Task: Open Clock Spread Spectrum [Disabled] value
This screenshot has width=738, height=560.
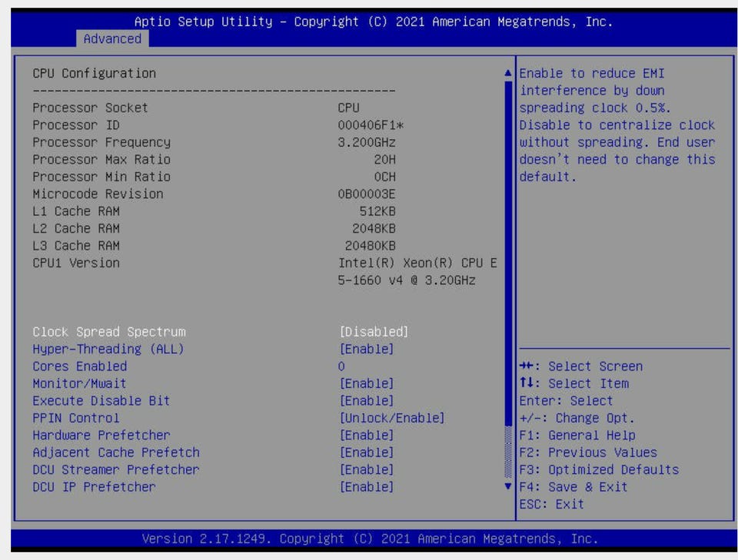Action: pos(374,332)
